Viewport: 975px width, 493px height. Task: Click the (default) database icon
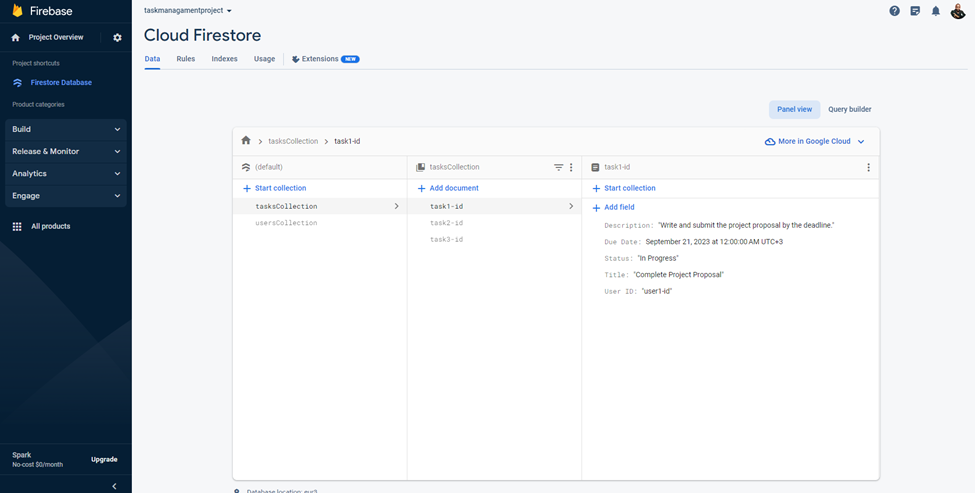click(x=246, y=167)
